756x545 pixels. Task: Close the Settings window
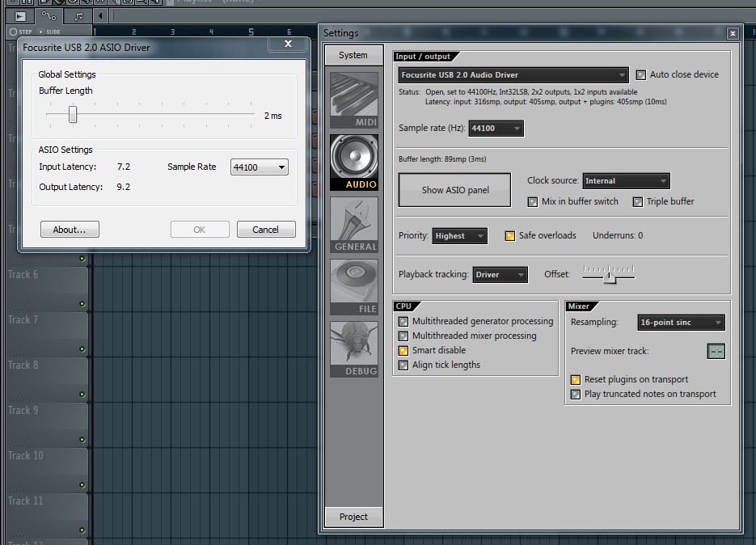(x=733, y=33)
